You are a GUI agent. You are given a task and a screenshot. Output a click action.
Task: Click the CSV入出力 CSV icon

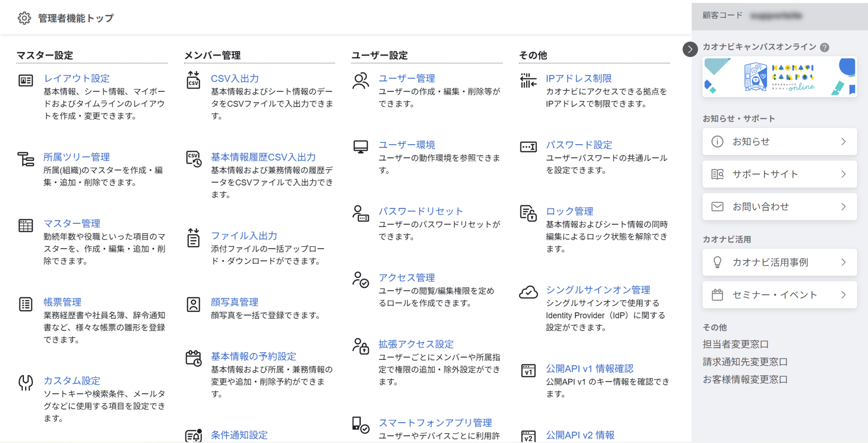click(193, 80)
